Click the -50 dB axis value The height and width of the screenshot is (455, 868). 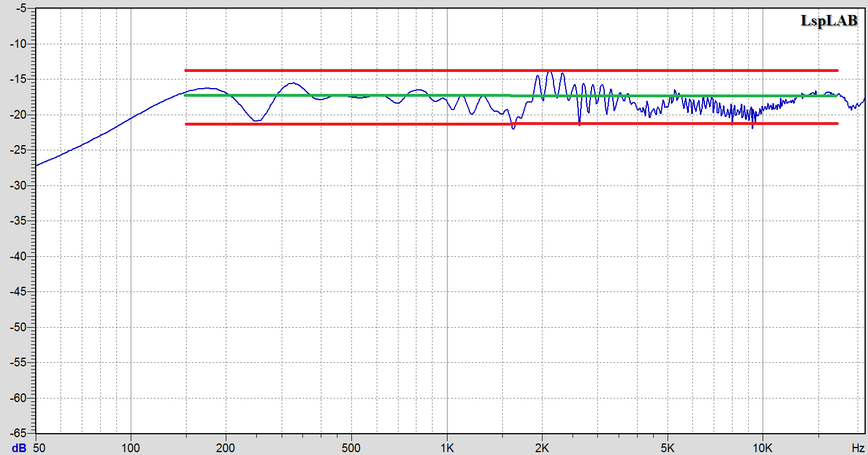click(x=19, y=327)
